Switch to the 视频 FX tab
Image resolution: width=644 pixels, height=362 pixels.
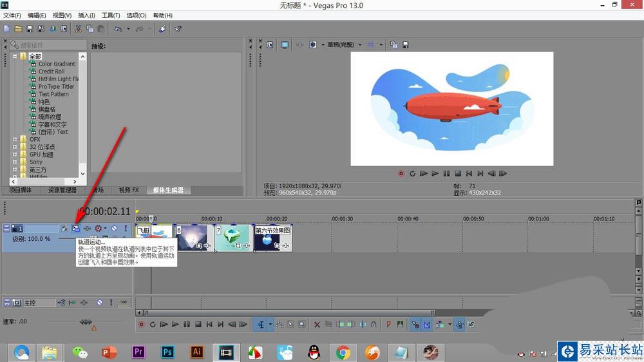click(128, 190)
